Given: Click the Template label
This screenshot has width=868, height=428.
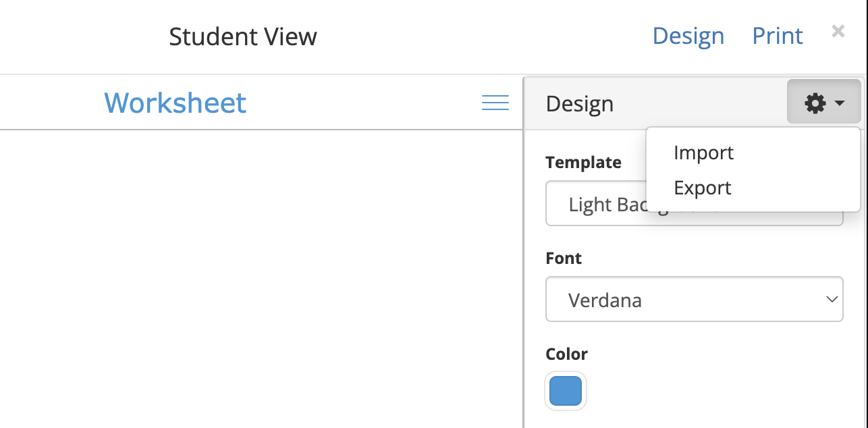Looking at the screenshot, I should point(583,162).
